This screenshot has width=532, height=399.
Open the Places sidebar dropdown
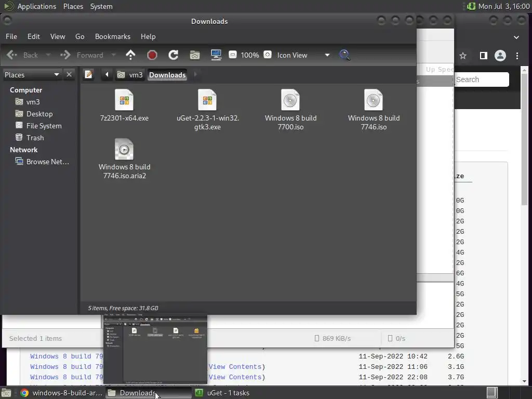pyautogui.click(x=32, y=75)
